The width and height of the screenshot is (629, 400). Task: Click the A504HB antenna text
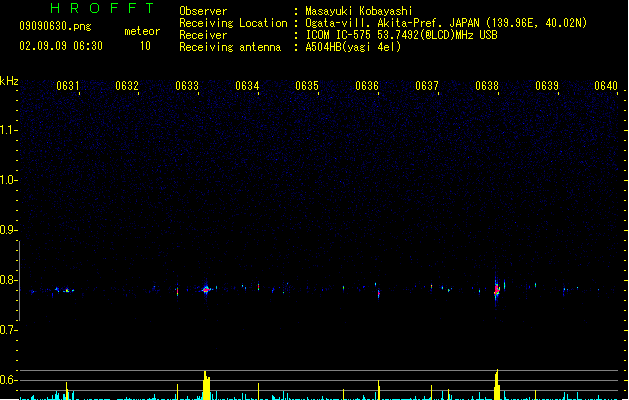tap(353, 47)
